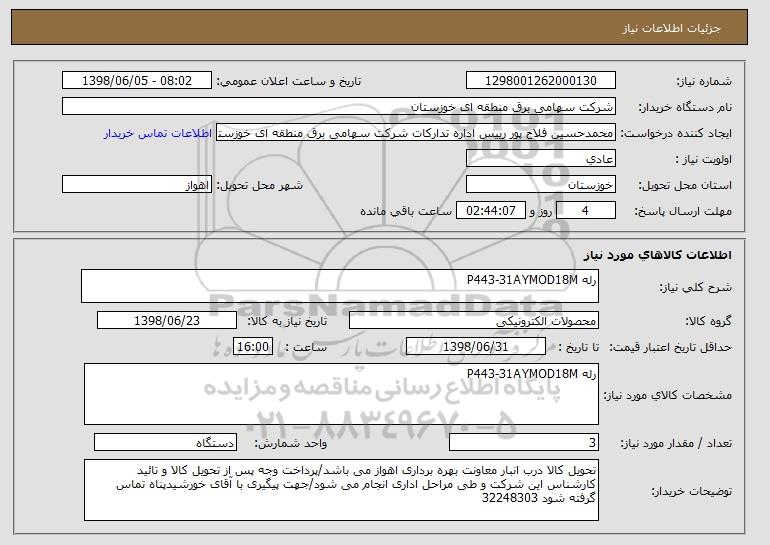Select the remaining days field showing 4

pos(585,211)
